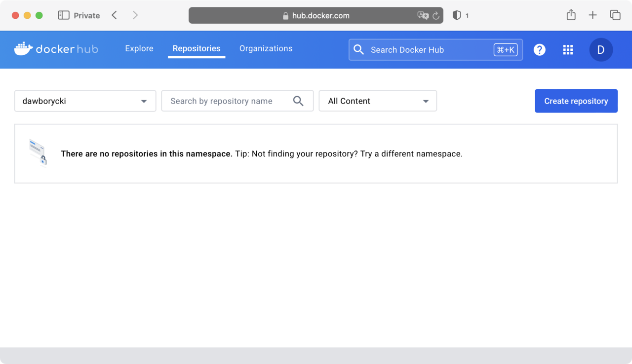Navigate back with Safari back arrow

pyautogui.click(x=115, y=15)
